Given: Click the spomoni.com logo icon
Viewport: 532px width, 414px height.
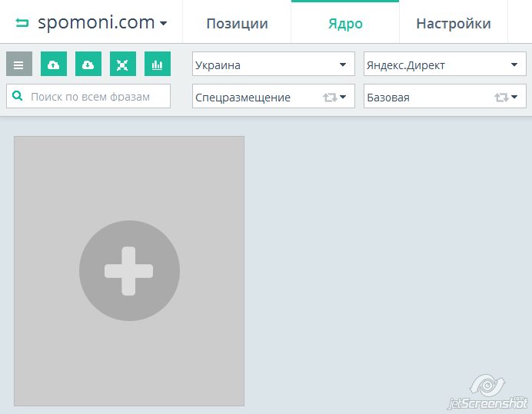Looking at the screenshot, I should click(22, 23).
